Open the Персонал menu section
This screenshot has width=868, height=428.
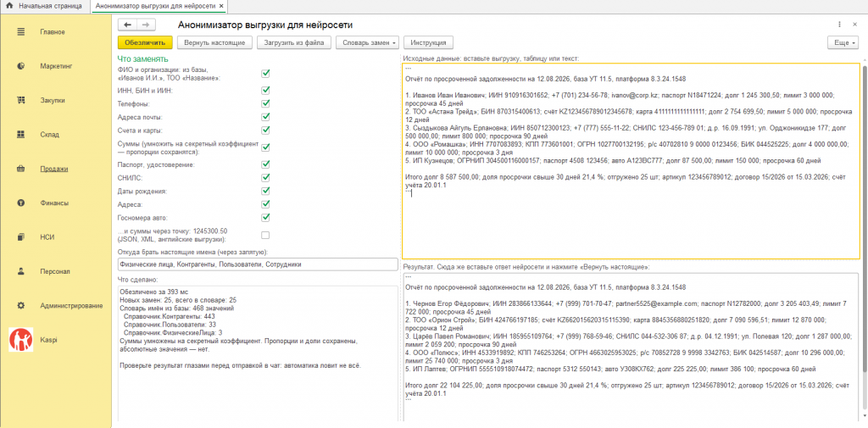(55, 272)
